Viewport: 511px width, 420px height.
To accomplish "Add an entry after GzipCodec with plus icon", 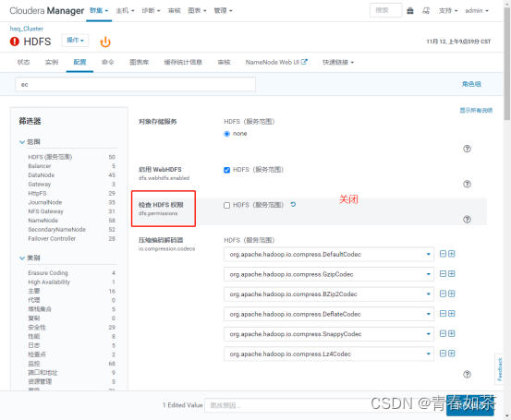I will (451, 274).
